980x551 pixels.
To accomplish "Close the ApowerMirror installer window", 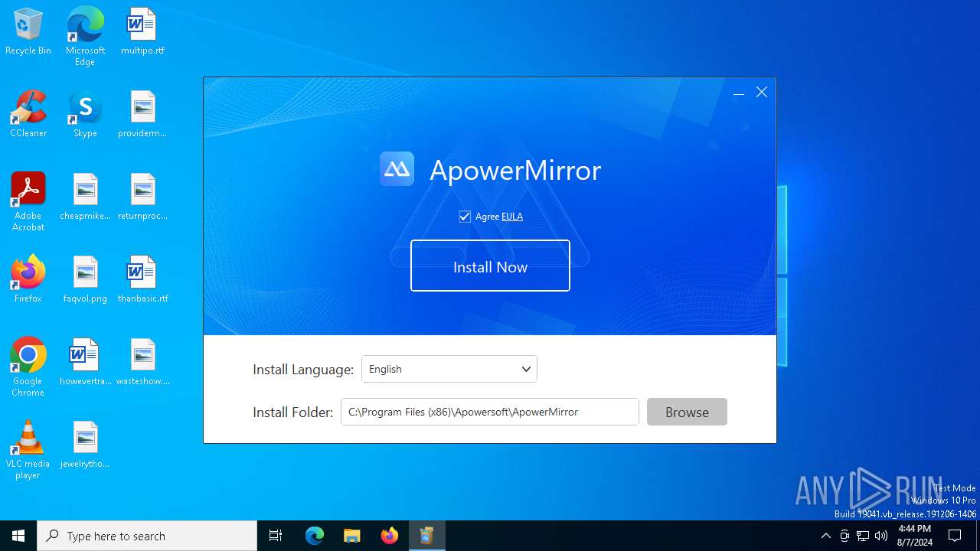I will click(762, 93).
